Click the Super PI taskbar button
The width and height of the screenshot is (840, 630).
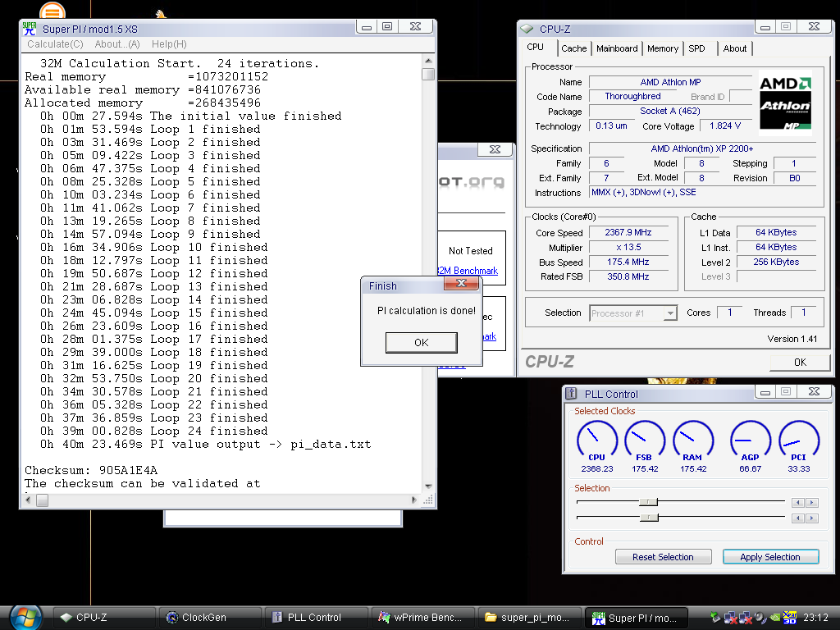636,618
